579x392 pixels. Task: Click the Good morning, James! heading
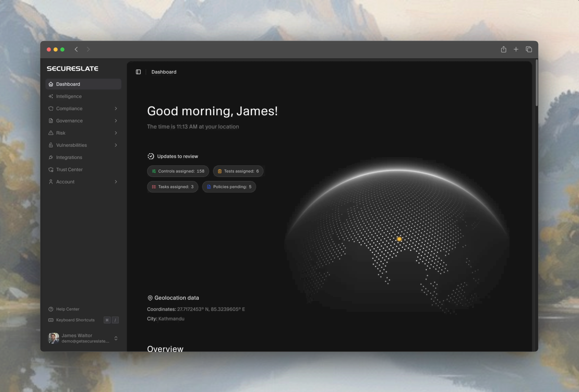click(212, 111)
